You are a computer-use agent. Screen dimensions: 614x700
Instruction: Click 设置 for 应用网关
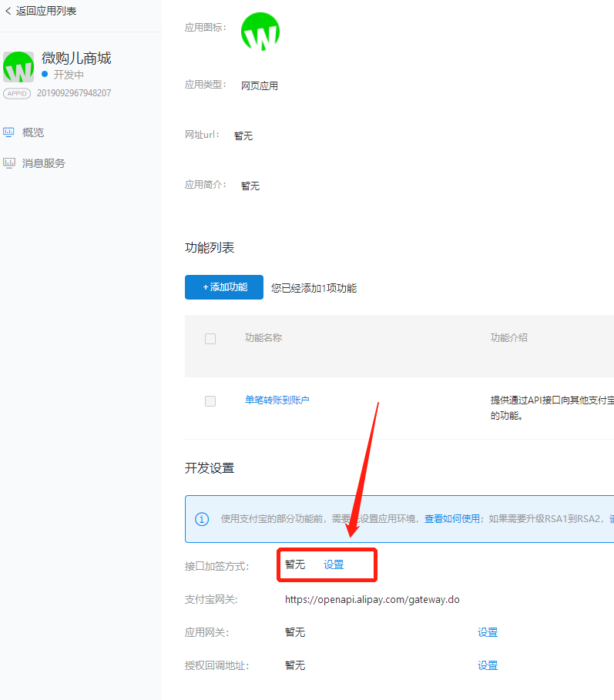tap(488, 632)
